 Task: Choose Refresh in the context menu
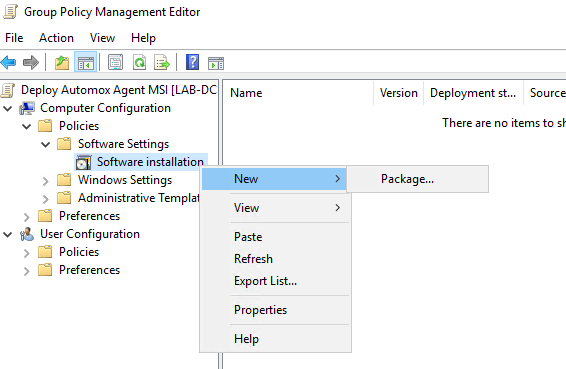click(275, 259)
